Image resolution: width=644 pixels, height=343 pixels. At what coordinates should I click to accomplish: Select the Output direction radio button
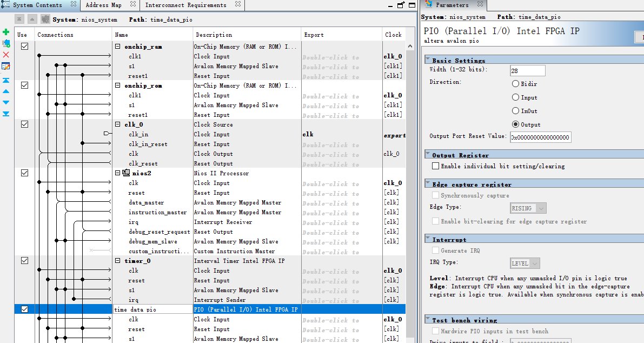[515, 124]
